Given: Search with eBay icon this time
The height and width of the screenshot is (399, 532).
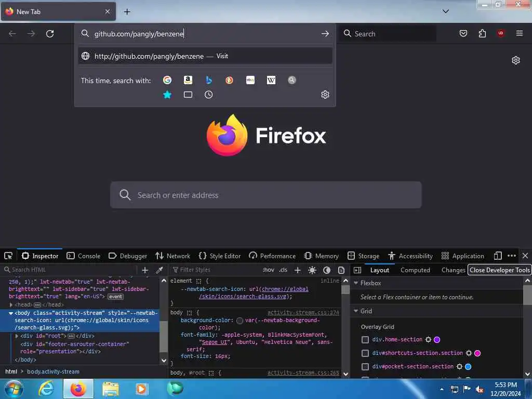Looking at the screenshot, I should (250, 80).
